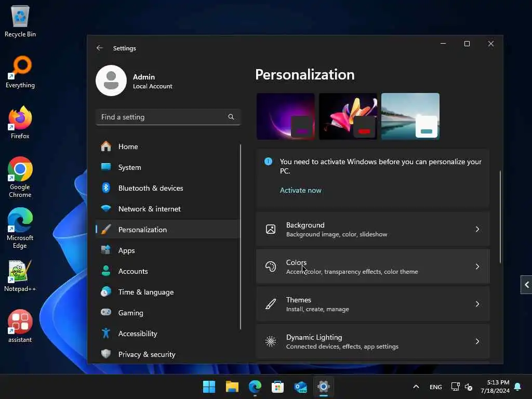Image resolution: width=532 pixels, height=399 pixels.
Task: Click the Colors palette icon
Action: pyautogui.click(x=271, y=267)
